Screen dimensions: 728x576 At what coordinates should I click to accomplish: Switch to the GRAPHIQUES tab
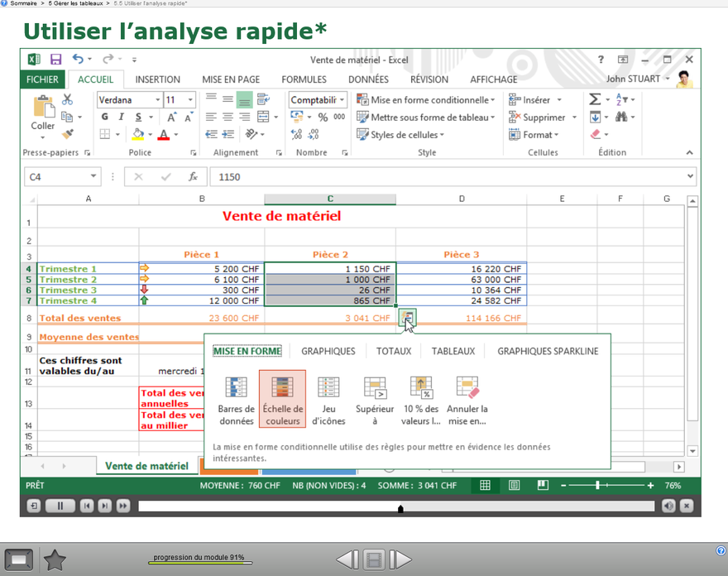point(328,351)
